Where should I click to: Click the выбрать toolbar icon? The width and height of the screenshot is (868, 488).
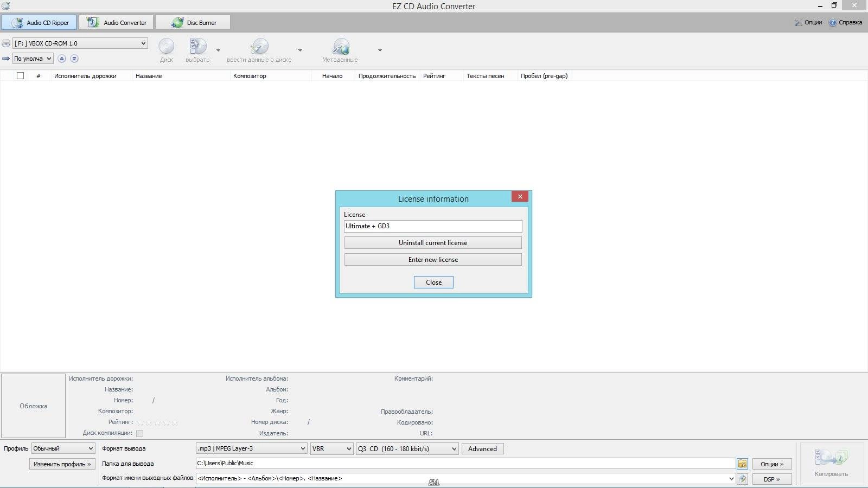(x=197, y=50)
